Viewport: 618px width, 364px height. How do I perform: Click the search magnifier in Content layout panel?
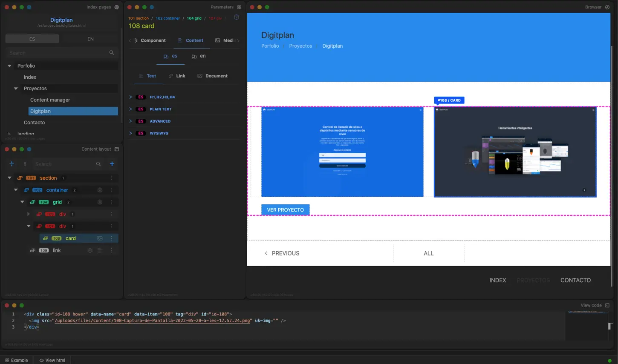point(98,164)
